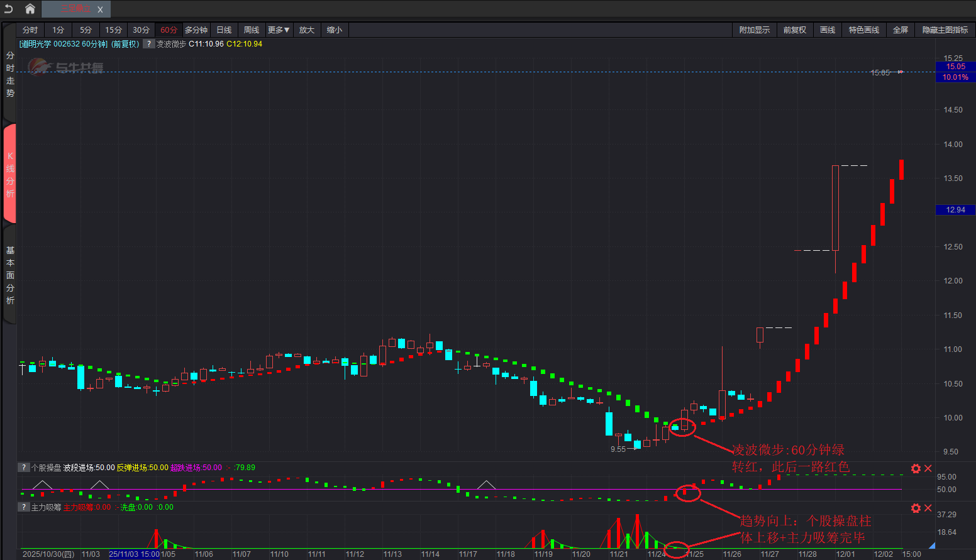Open help for 主力吸筹 indicator
Viewport: 976px width, 560px height.
click(x=23, y=507)
